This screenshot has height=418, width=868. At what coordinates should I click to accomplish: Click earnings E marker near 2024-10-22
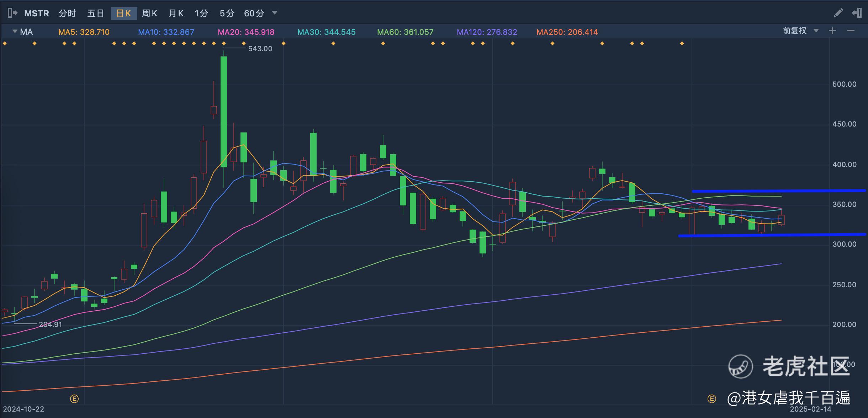coord(74,399)
